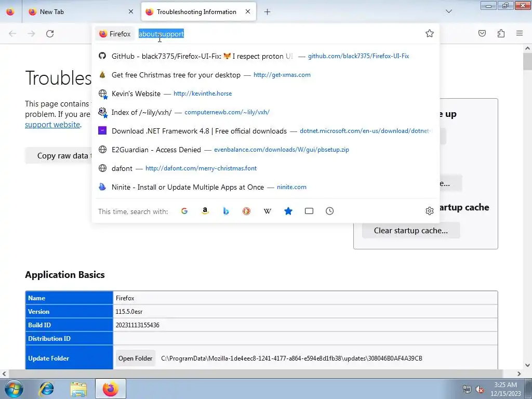Screen dimensions: 532x399
Task: Search open tabs using the tab shortcut
Action: [309, 211]
